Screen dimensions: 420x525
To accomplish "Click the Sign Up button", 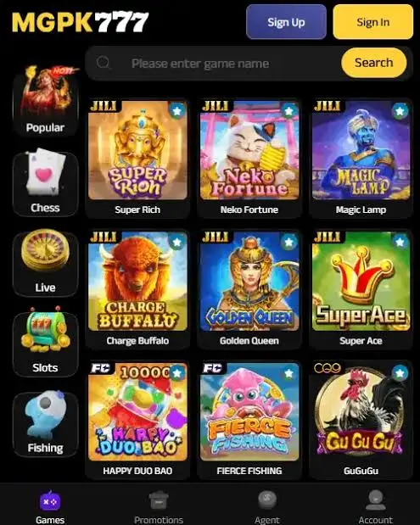I will [286, 22].
